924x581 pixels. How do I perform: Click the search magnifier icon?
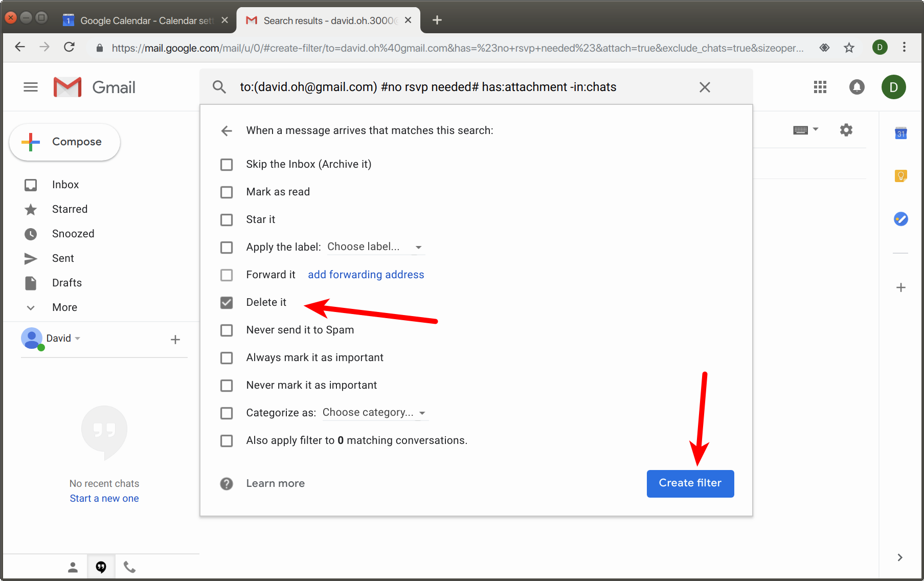tap(219, 87)
